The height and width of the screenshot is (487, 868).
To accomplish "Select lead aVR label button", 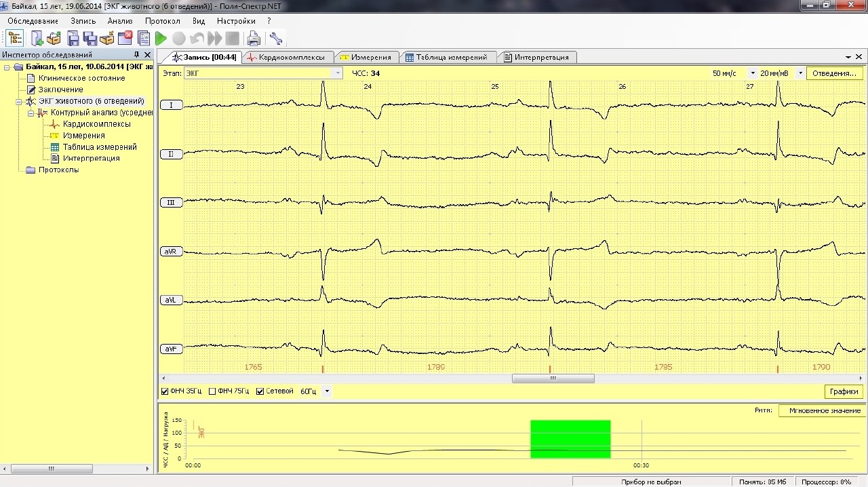I will click(171, 252).
